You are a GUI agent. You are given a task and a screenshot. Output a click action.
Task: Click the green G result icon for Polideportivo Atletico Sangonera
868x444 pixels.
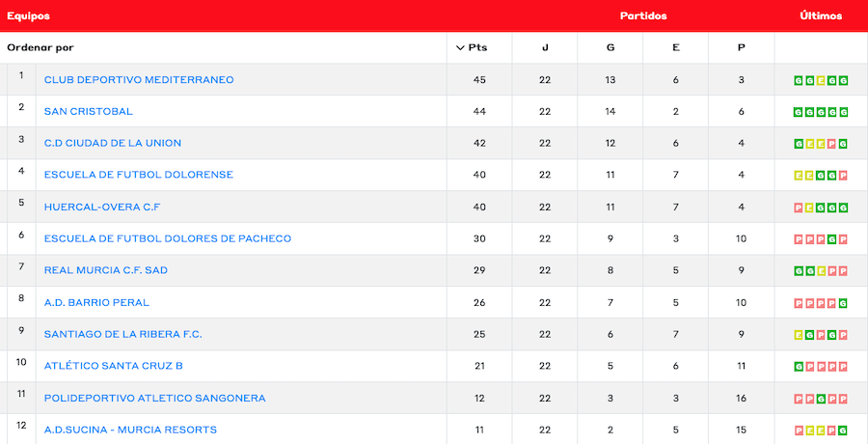(821, 399)
